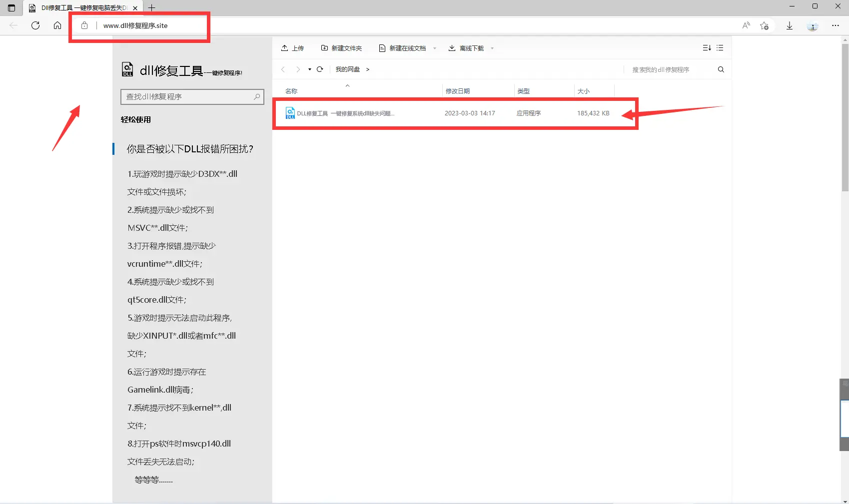849x504 pixels.
Task: Sort by 大小 column header
Action: [x=584, y=91]
